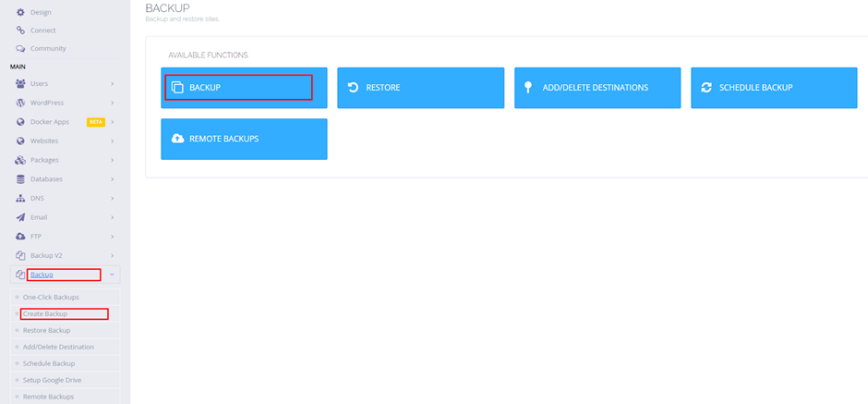
Task: Click the sync icon on SCHEDULE BACKUP
Action: [706, 88]
